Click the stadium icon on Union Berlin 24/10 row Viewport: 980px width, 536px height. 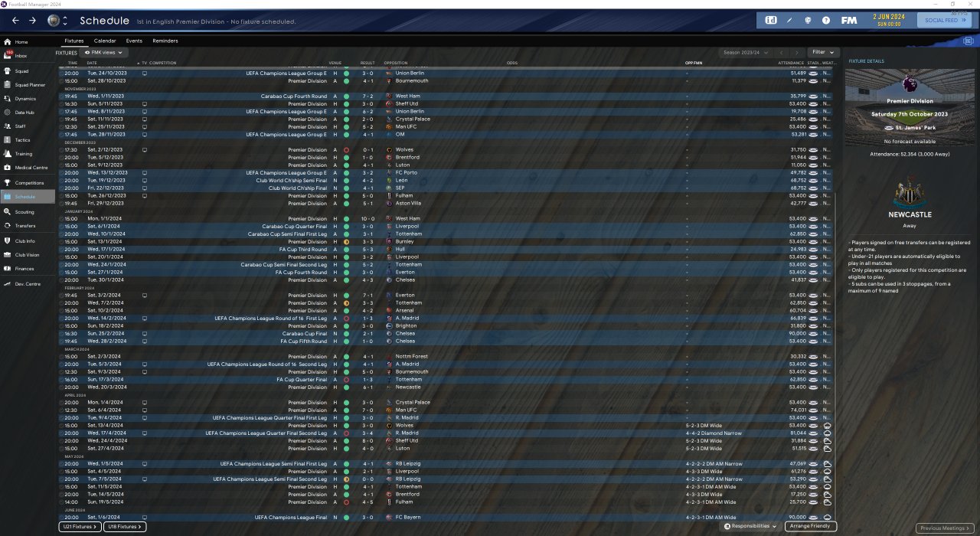tap(813, 74)
